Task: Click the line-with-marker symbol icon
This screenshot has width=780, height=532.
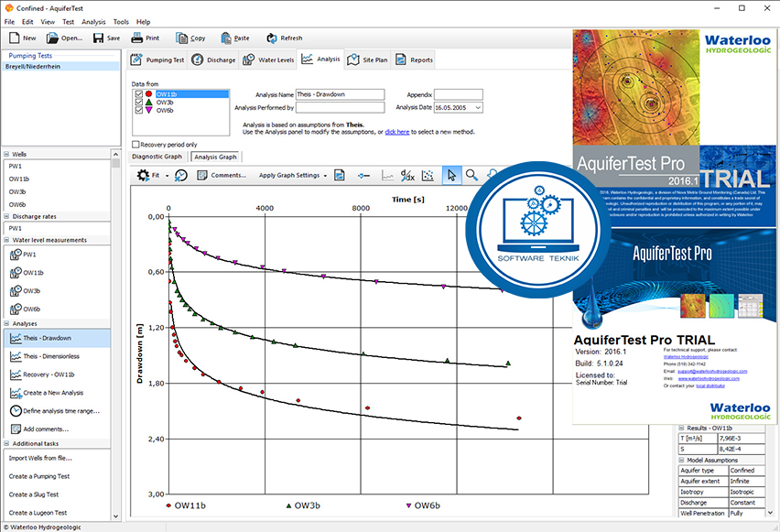Action: point(363,176)
